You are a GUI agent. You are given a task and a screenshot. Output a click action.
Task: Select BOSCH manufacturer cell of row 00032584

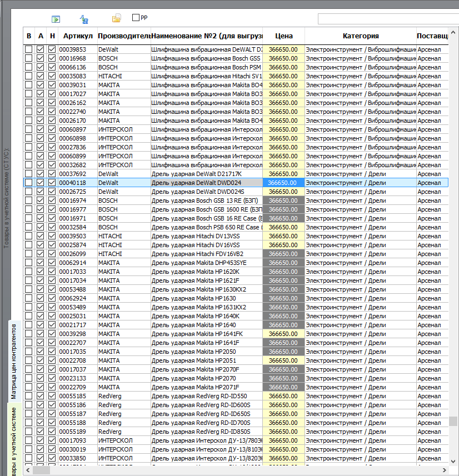124,227
